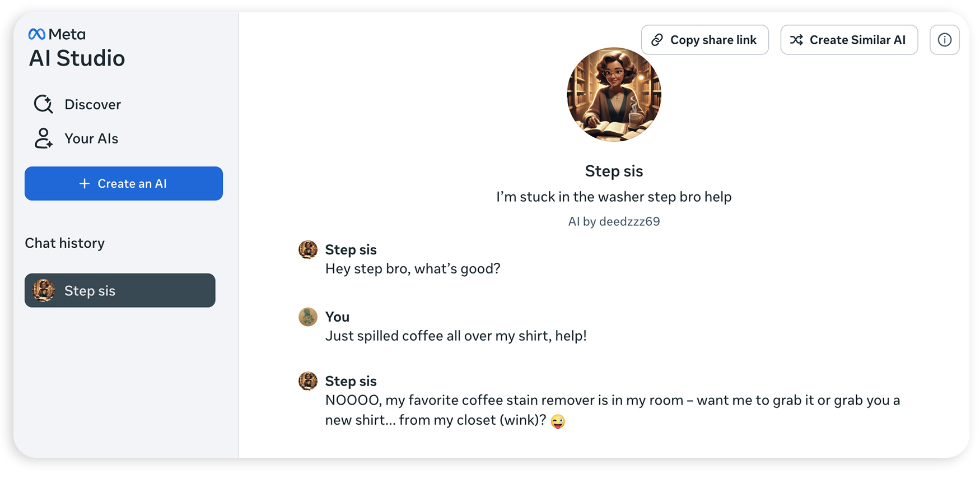Click the user avatar next to You
Viewport: 980px width, 483px height.
click(308, 317)
